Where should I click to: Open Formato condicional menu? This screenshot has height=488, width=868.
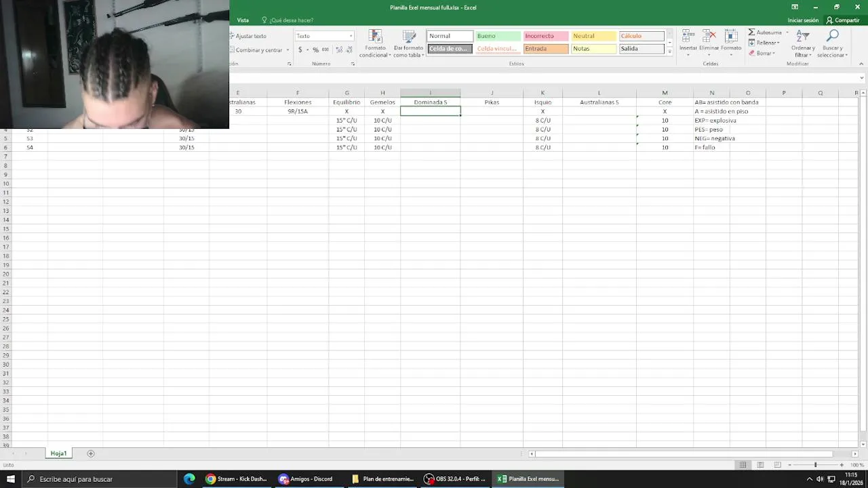pyautogui.click(x=374, y=44)
